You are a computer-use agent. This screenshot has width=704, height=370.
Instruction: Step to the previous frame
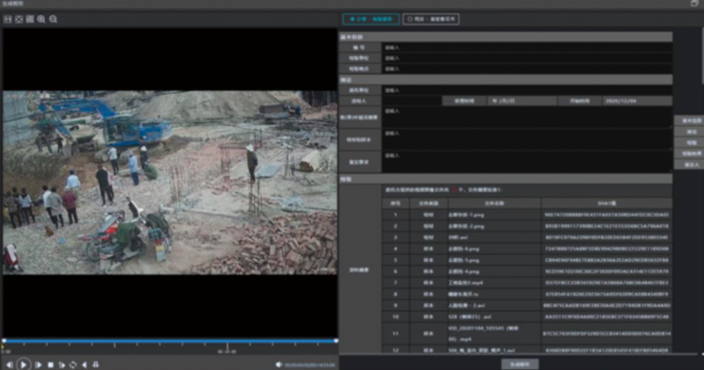(9, 365)
